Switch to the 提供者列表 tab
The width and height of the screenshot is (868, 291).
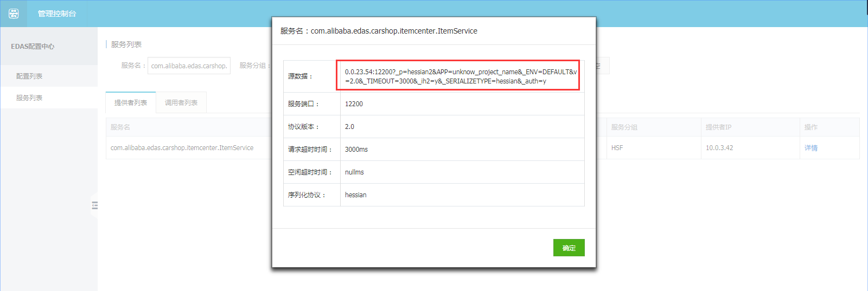(131, 102)
